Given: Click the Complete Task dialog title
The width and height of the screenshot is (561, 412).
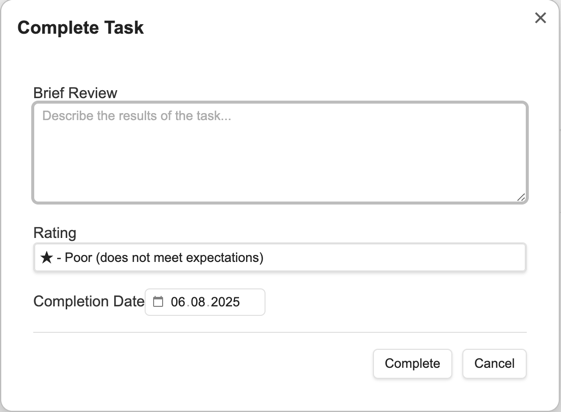Looking at the screenshot, I should pyautogui.click(x=81, y=28).
